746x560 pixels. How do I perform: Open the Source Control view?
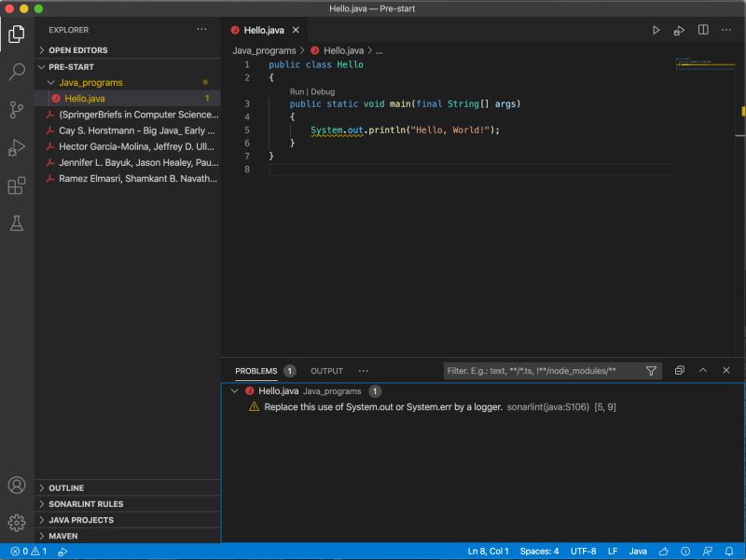coord(15,109)
